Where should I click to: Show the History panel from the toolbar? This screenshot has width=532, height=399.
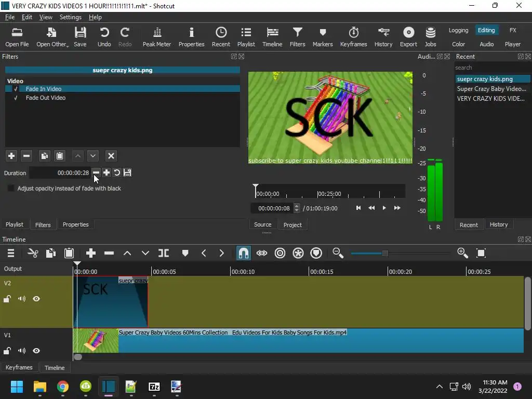pyautogui.click(x=383, y=37)
